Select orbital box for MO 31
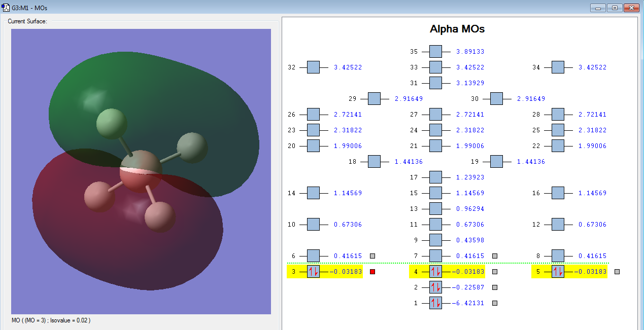 (435, 83)
